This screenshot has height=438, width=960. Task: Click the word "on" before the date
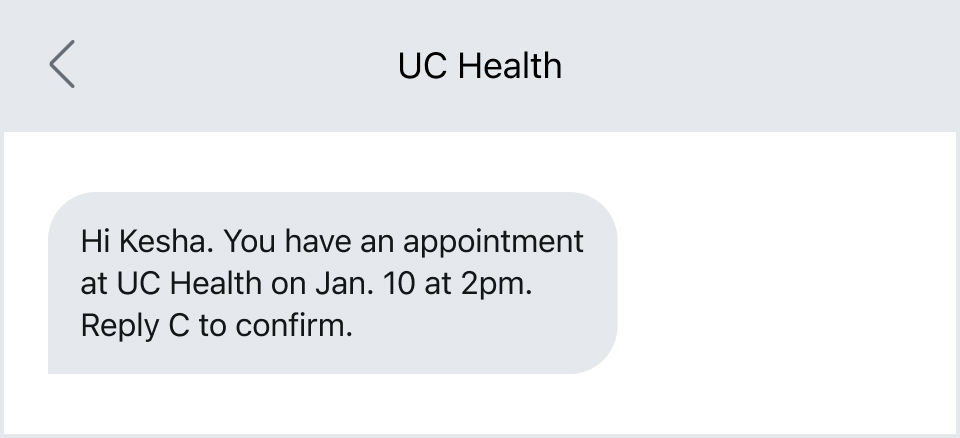(286, 284)
